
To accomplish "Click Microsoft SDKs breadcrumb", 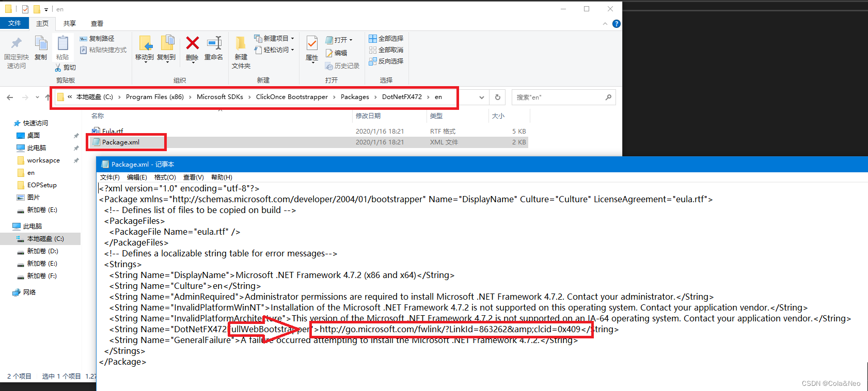I will click(x=220, y=97).
